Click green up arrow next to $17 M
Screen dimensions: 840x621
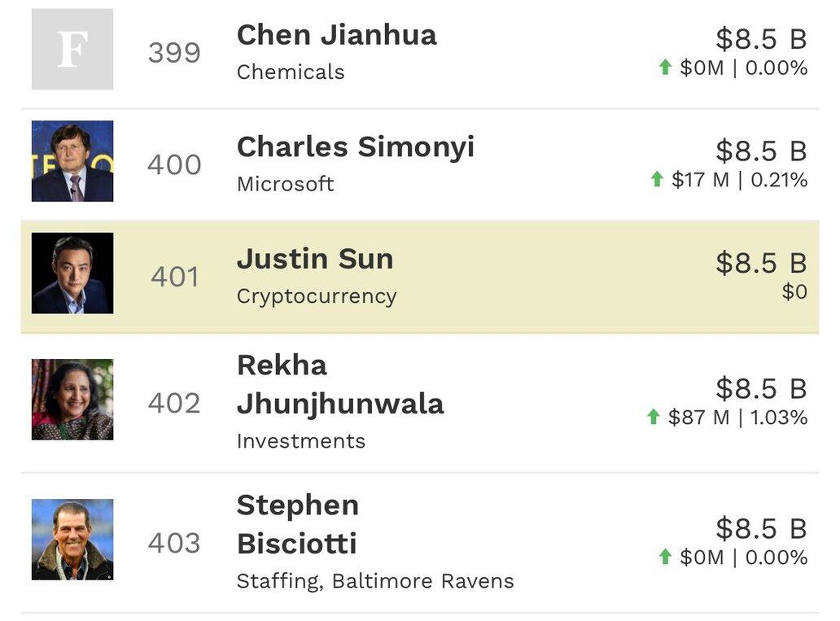pos(657,179)
